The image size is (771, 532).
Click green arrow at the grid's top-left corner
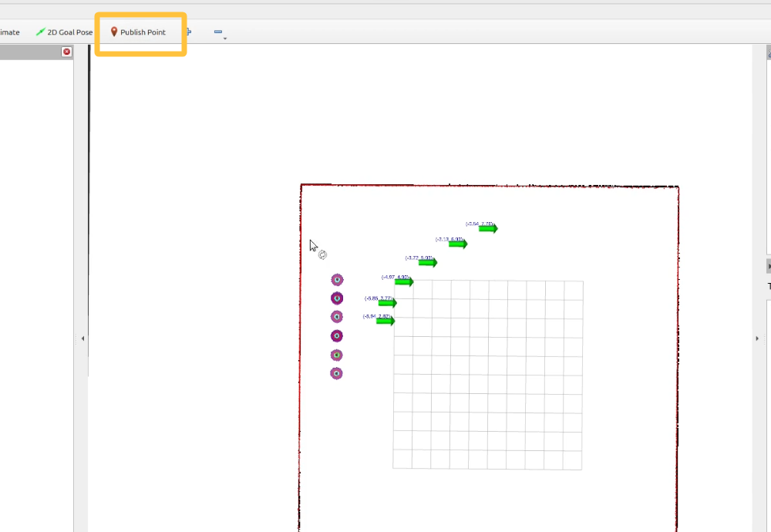(x=404, y=281)
